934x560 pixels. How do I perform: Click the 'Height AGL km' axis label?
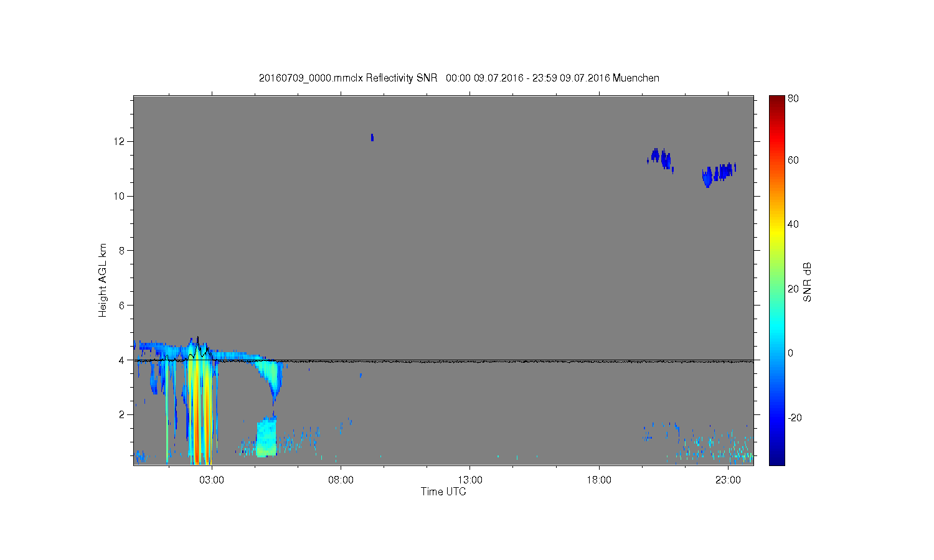coord(103,280)
